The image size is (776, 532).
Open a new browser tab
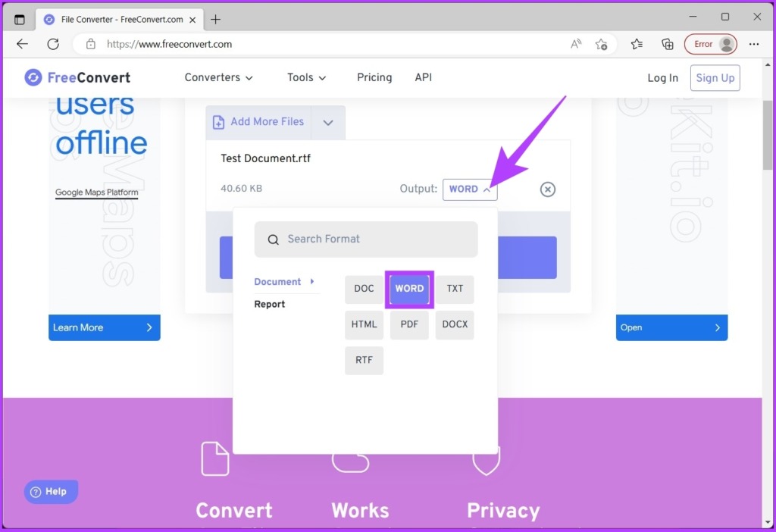tap(216, 19)
